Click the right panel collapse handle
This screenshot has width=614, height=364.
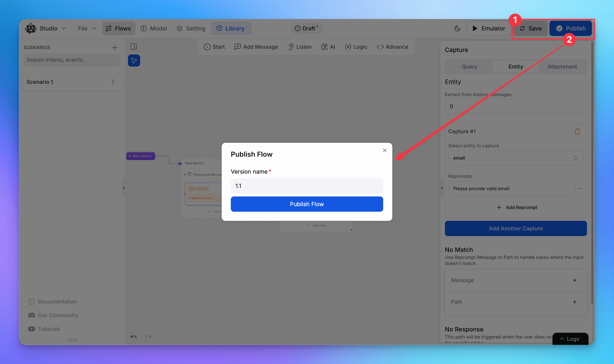coord(442,188)
